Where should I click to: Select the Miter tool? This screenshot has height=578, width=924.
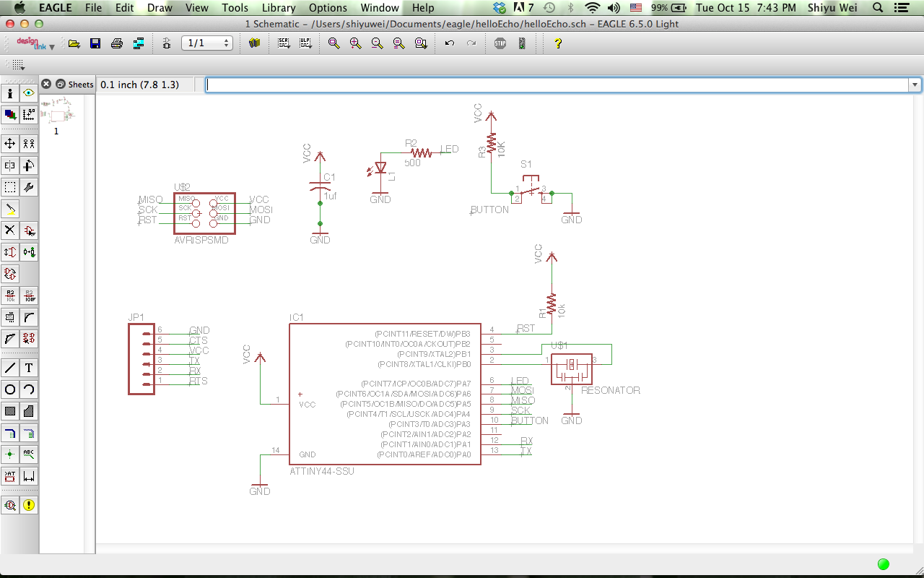tap(29, 317)
